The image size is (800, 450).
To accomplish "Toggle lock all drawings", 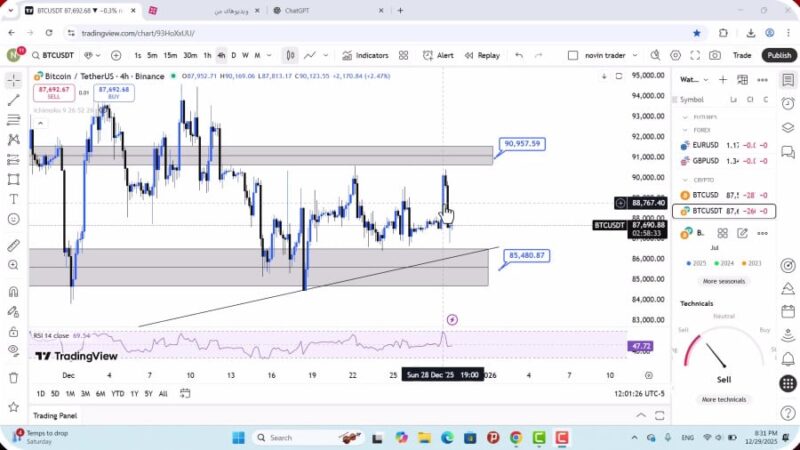I will (x=13, y=331).
